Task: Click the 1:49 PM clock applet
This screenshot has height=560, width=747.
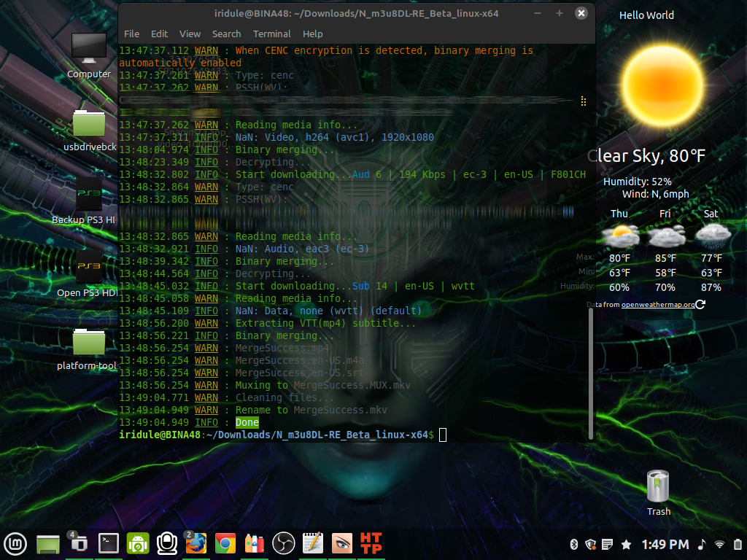Action: (x=665, y=544)
